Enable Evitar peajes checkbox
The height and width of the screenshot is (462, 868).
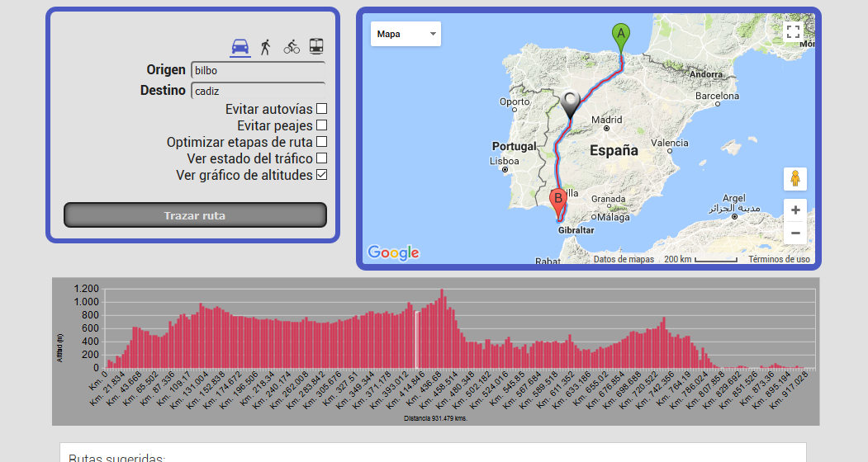tap(321, 125)
